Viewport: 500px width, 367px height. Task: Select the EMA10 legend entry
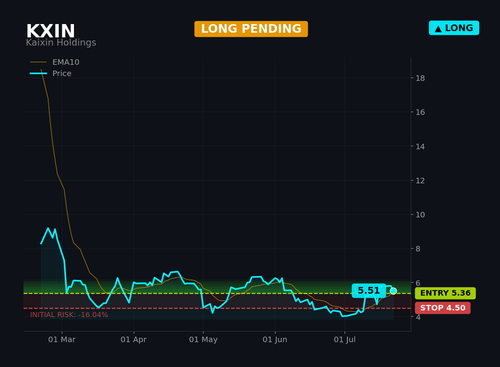(55, 62)
